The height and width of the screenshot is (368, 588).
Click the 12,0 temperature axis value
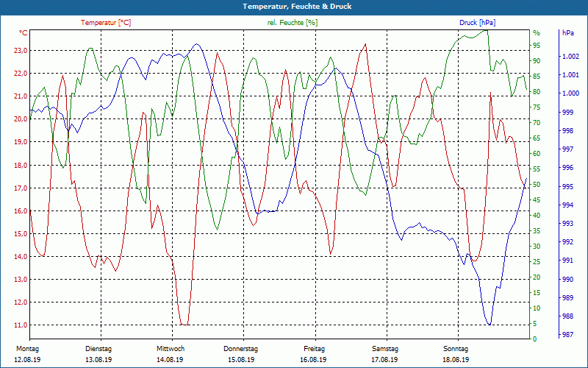coord(21,302)
